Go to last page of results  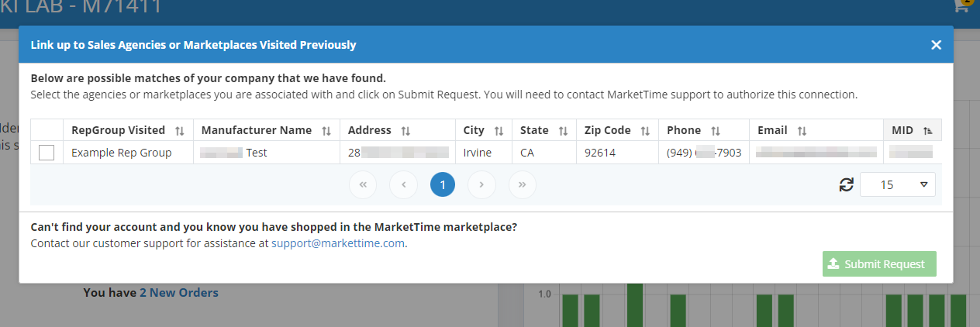pyautogui.click(x=523, y=184)
